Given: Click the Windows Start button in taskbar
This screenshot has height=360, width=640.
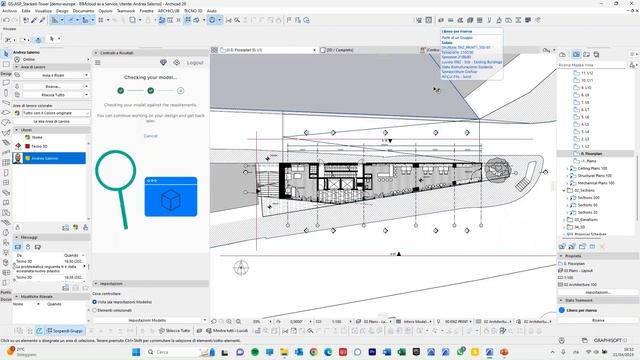Looking at the screenshot, I should [136, 352].
